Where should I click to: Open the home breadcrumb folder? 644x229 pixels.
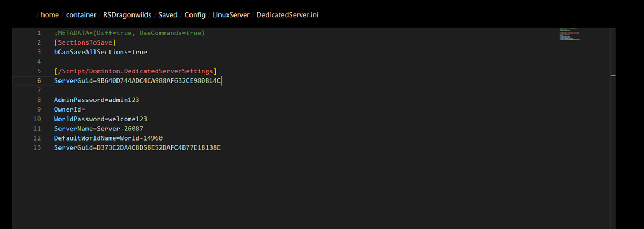pos(50,14)
